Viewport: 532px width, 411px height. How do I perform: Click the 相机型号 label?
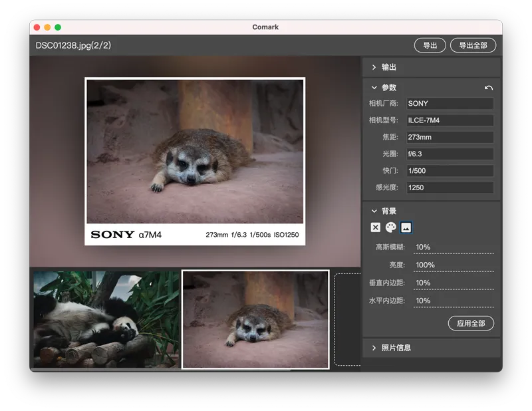point(384,120)
